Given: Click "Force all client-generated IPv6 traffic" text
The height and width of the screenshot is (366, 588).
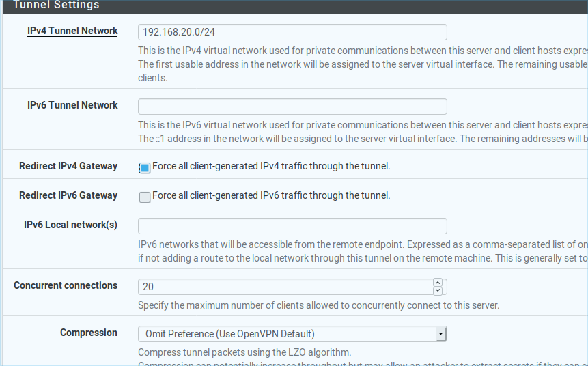Looking at the screenshot, I should pyautogui.click(x=271, y=195).
